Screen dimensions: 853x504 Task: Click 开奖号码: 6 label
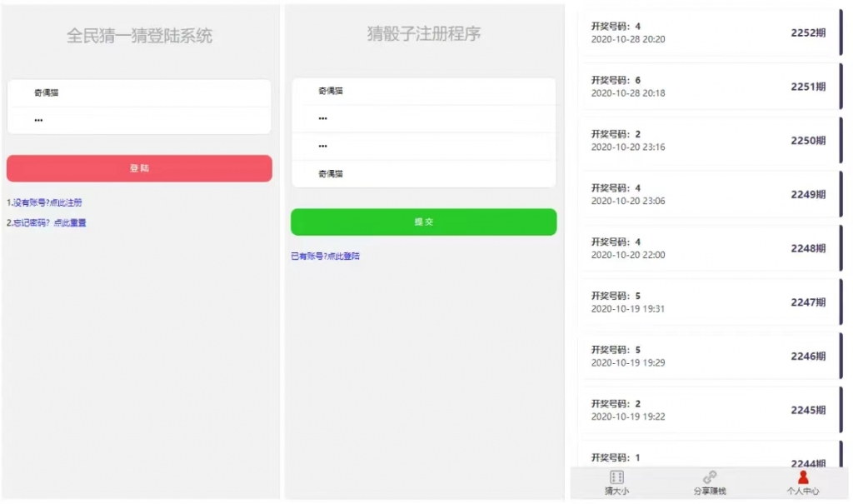point(616,80)
